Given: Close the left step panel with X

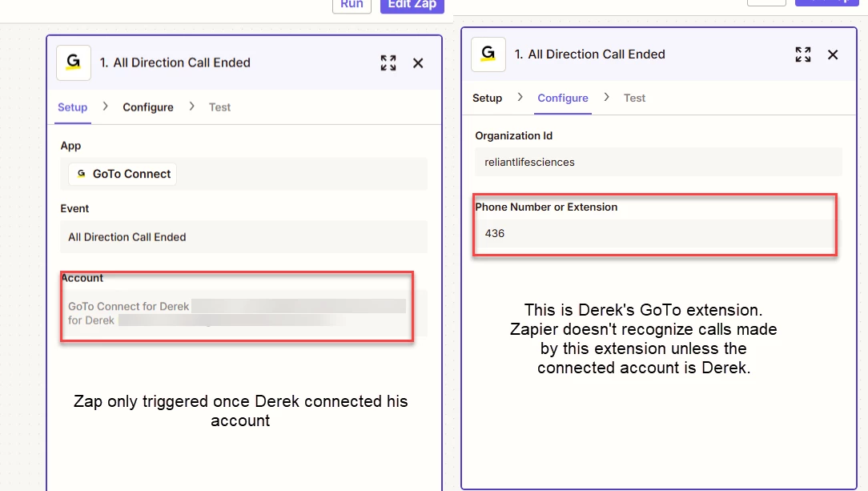Looking at the screenshot, I should pyautogui.click(x=418, y=63).
